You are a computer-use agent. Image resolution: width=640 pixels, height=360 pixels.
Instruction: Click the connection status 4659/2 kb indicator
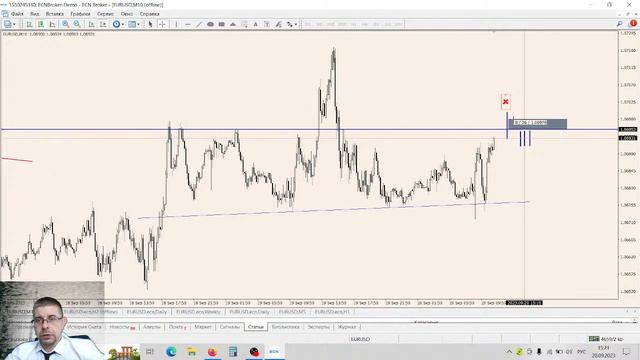[x=606, y=339]
